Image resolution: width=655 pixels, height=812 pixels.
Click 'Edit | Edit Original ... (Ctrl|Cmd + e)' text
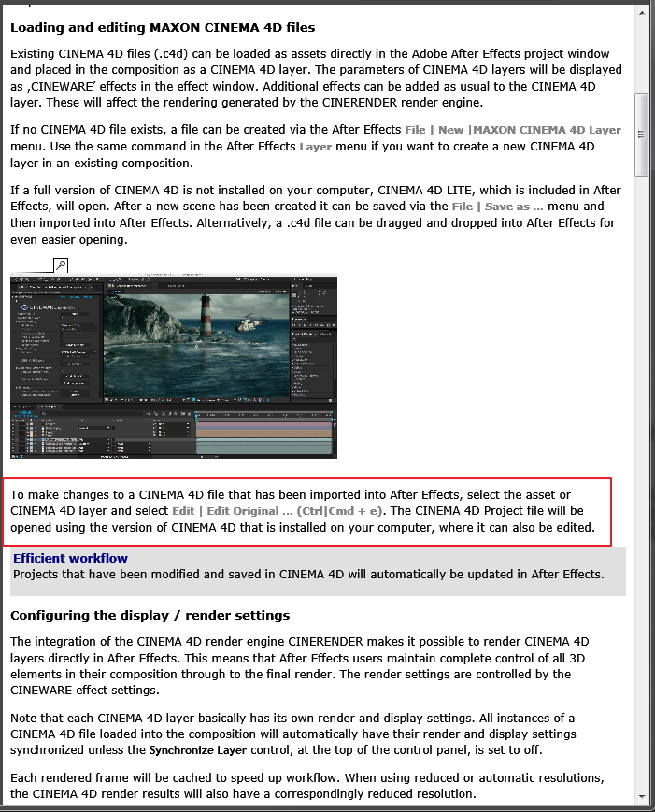[278, 511]
